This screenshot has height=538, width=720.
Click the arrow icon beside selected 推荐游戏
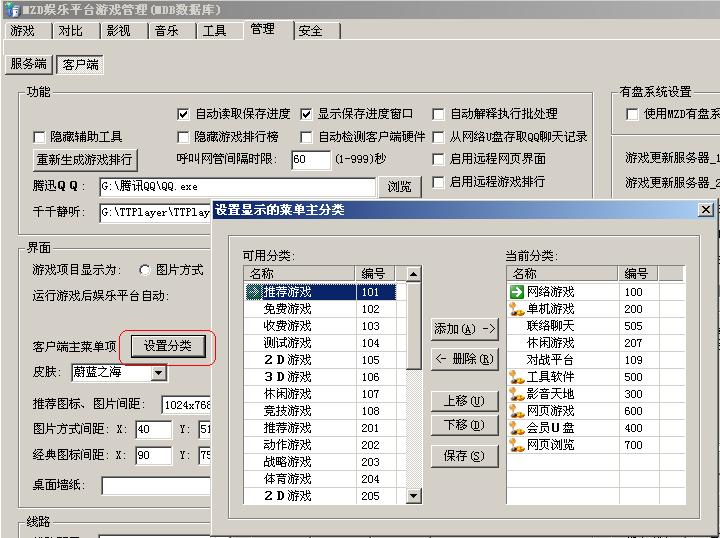coord(253,292)
